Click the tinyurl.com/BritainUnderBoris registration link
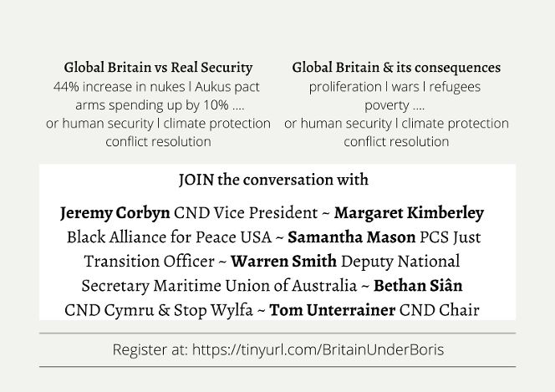Screen dimensions: 555x392 pos(317,350)
